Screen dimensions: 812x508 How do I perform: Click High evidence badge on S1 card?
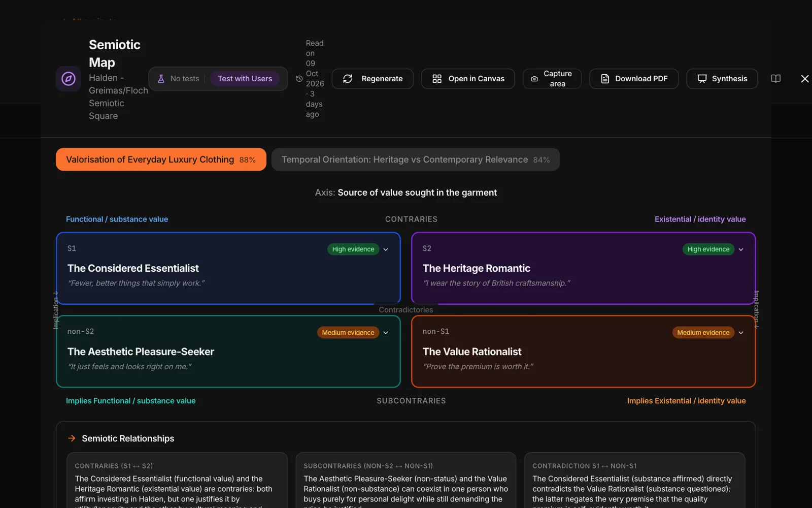(353, 249)
